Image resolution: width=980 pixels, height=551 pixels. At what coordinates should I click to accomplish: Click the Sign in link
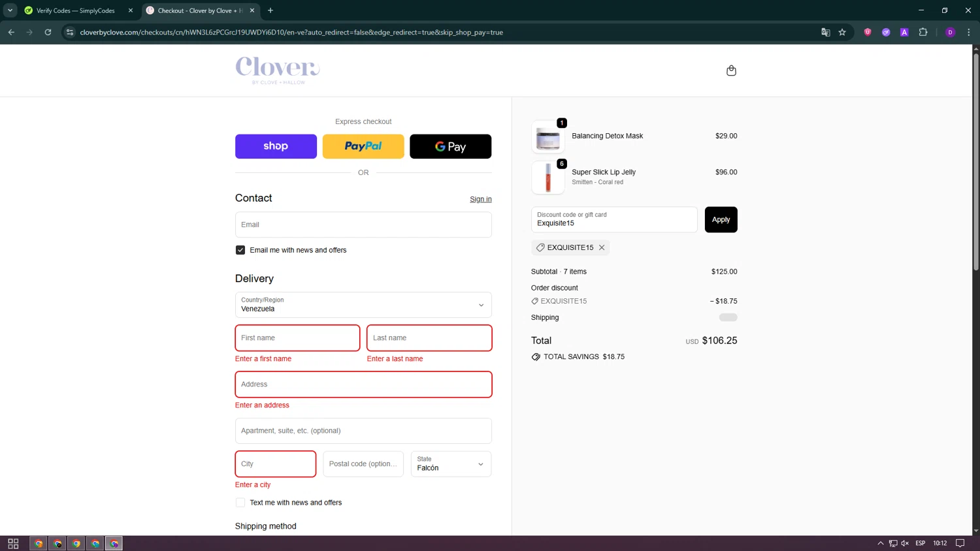[481, 199]
